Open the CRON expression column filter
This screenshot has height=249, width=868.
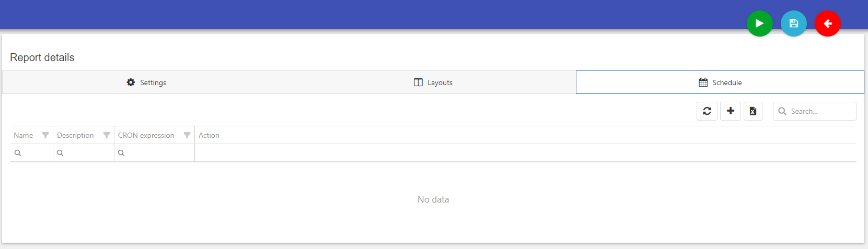[x=187, y=135]
